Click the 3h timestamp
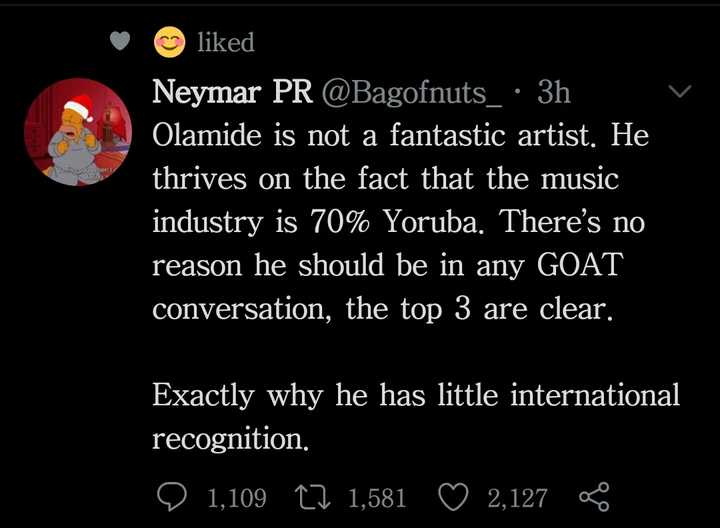 [x=553, y=93]
